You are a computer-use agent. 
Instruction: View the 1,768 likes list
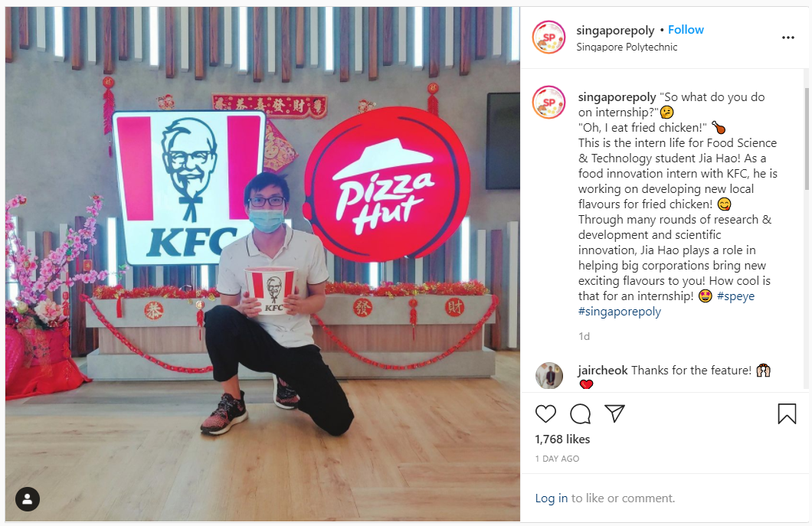click(x=562, y=439)
